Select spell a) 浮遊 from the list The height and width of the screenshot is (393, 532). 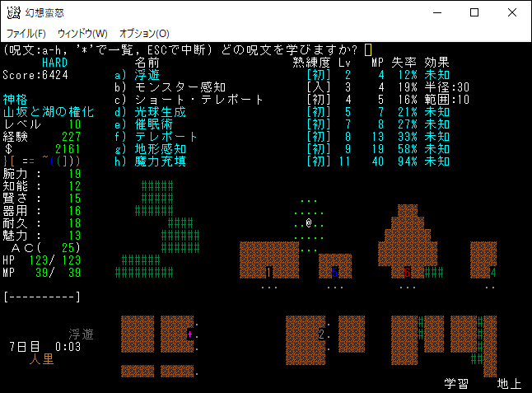point(148,75)
